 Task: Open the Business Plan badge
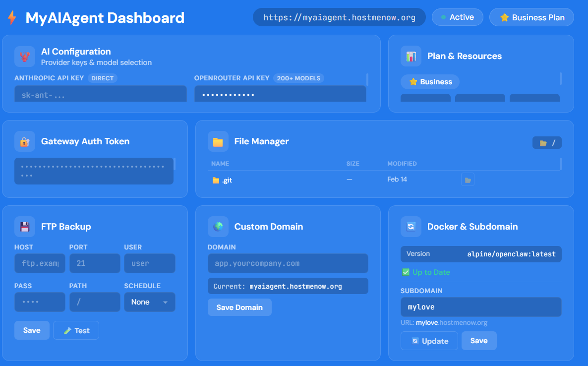(x=531, y=17)
